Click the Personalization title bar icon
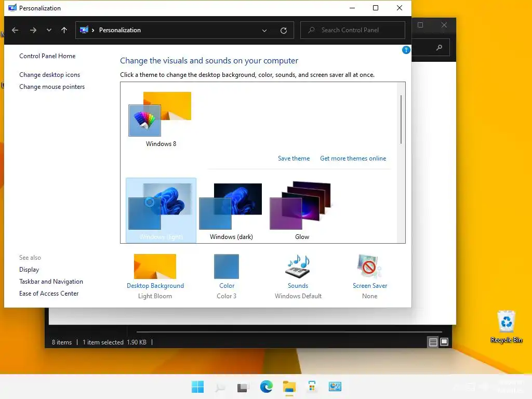Viewport: 532px width, 399px height. [x=12, y=8]
